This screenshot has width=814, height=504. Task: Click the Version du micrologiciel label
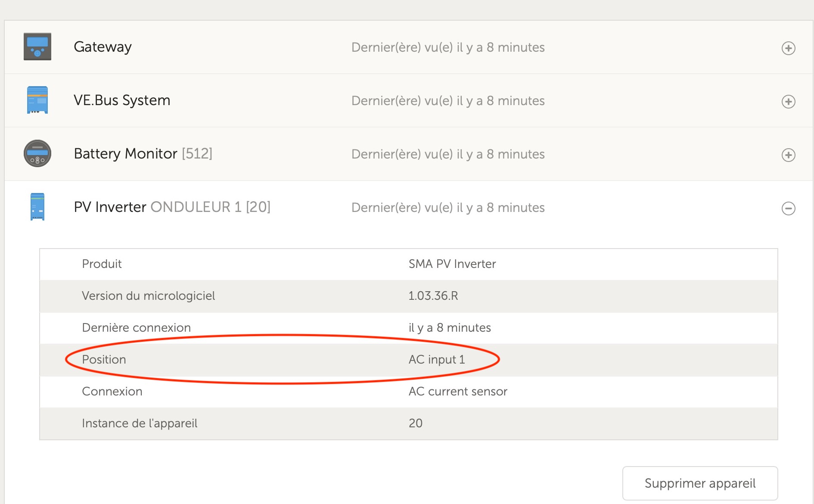tap(148, 296)
